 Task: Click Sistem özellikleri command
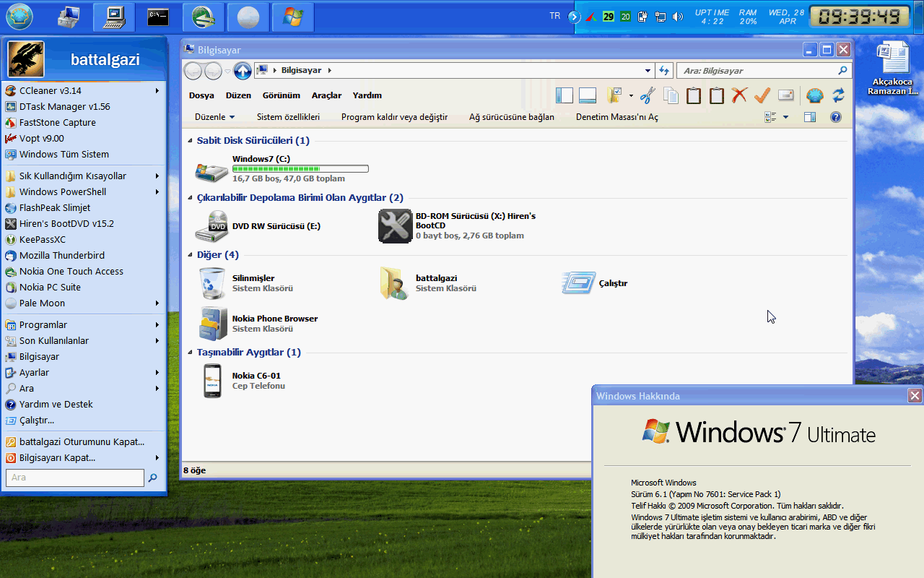(288, 117)
